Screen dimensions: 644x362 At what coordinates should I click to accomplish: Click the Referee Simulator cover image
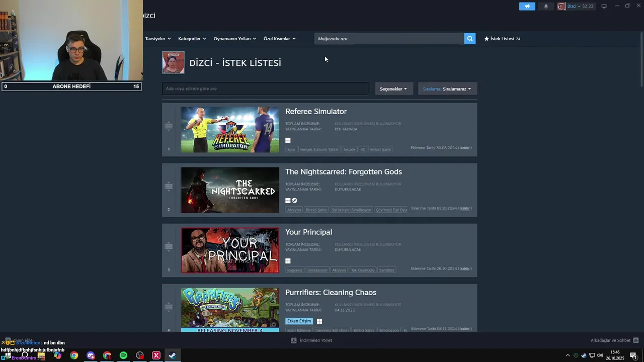click(230, 130)
